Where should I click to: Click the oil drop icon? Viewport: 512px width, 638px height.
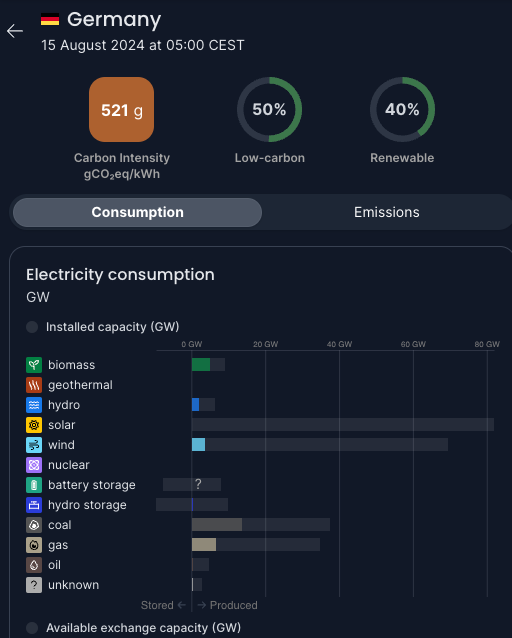(x=34, y=565)
